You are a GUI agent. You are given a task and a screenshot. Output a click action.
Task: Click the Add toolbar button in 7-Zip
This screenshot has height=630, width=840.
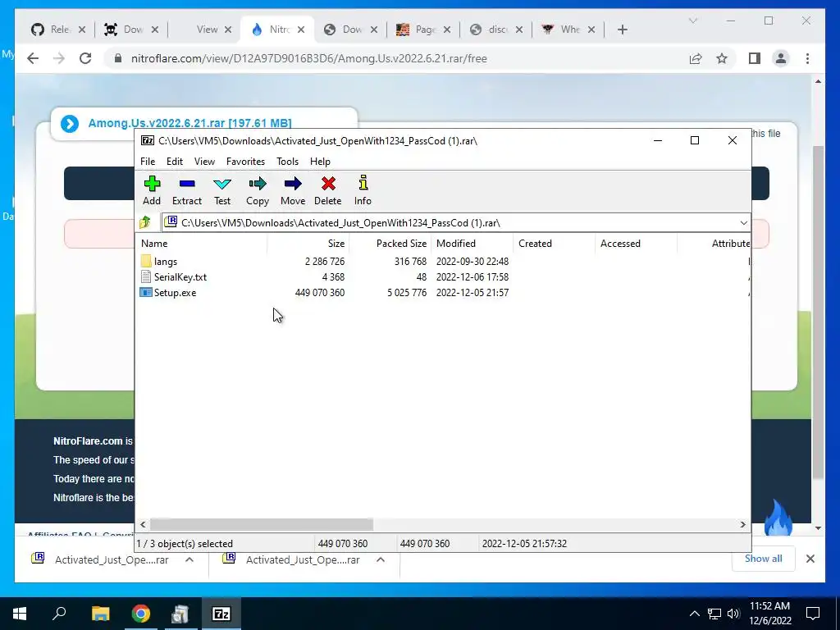click(x=152, y=190)
